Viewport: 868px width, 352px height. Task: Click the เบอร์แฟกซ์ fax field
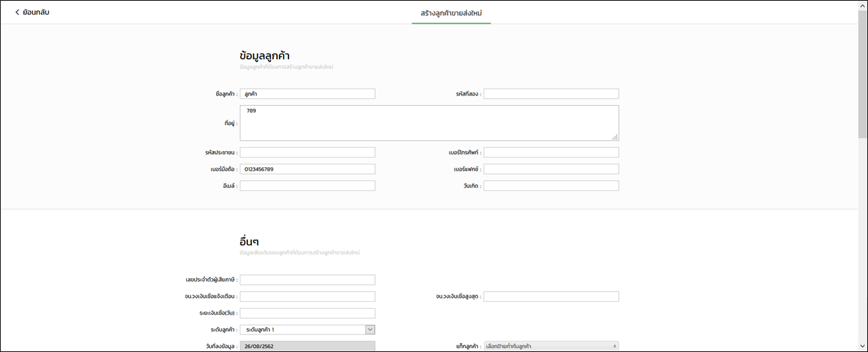(x=551, y=169)
